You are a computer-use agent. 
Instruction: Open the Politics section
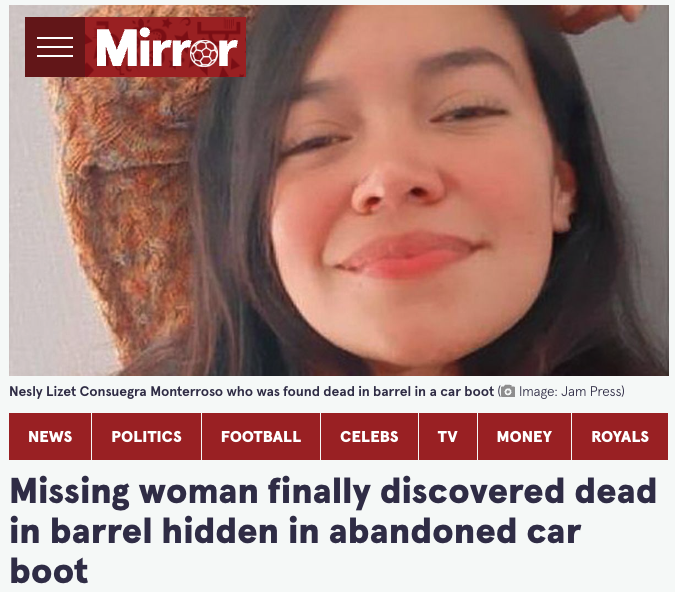click(x=146, y=437)
